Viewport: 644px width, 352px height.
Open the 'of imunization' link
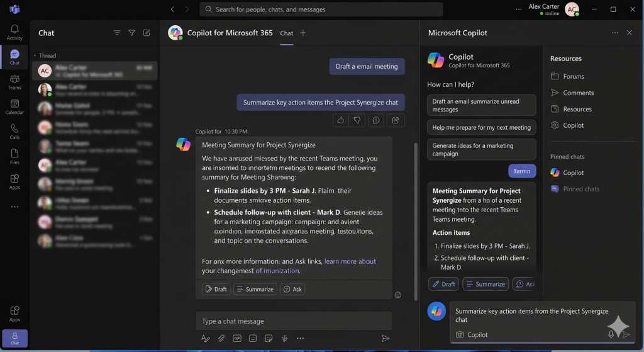point(277,271)
